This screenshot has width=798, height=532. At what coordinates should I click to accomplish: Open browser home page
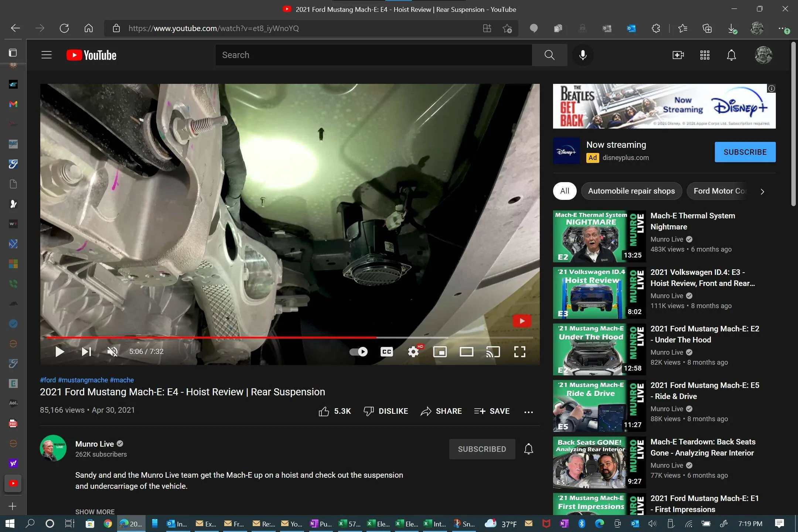(89, 28)
